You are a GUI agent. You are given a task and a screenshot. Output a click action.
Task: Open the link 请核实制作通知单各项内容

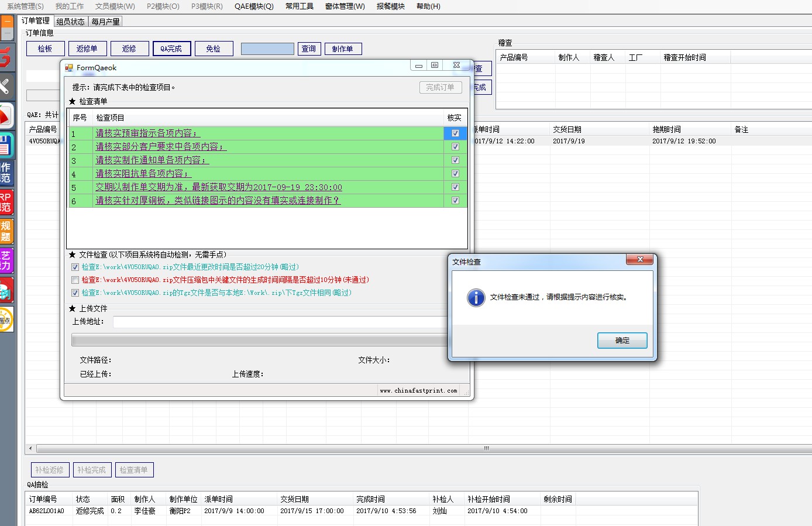(x=152, y=160)
